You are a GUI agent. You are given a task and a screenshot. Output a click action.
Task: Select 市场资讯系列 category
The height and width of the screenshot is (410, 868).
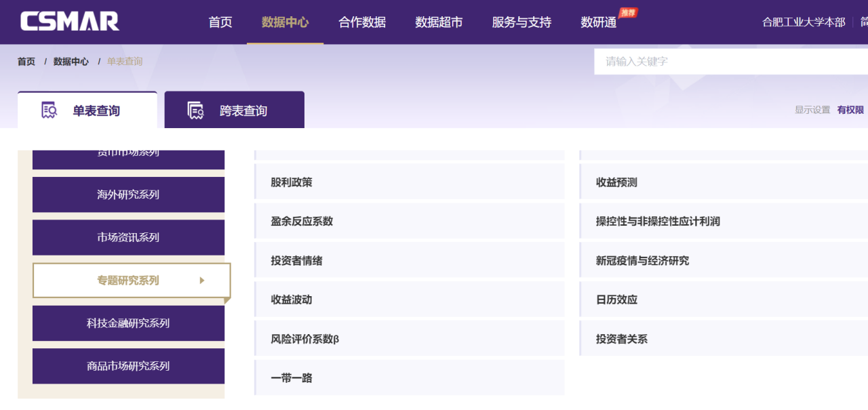[x=128, y=237]
